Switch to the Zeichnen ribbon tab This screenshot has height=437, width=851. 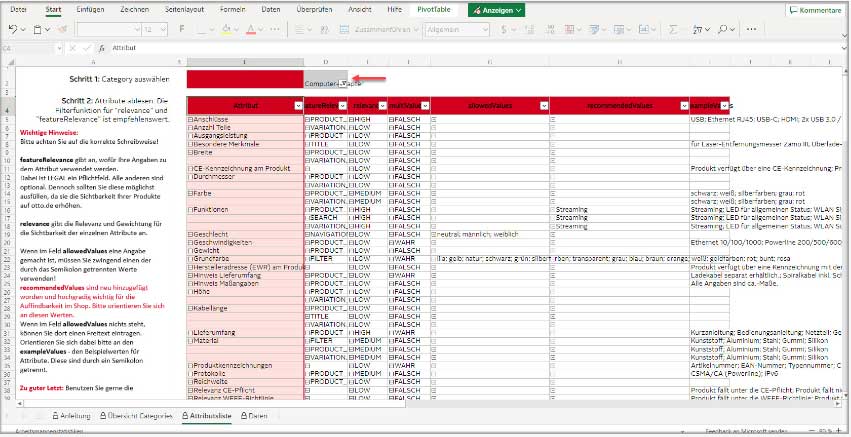coord(135,10)
